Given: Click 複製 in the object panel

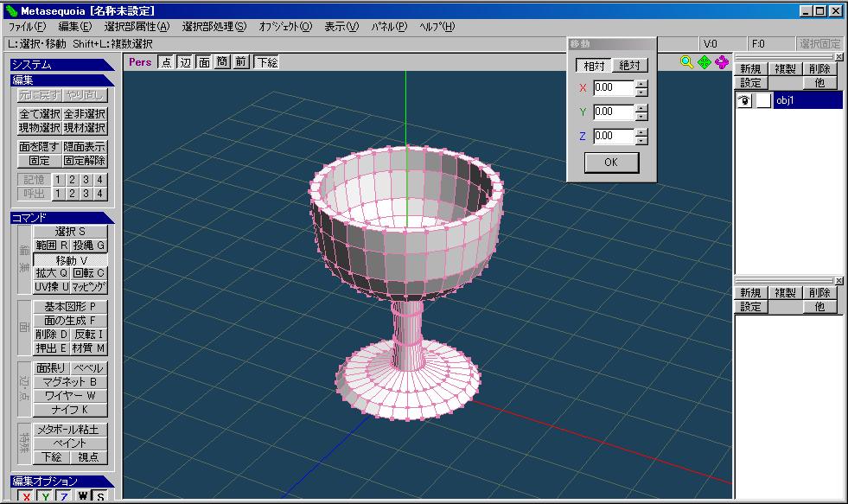Looking at the screenshot, I should pyautogui.click(x=785, y=68).
